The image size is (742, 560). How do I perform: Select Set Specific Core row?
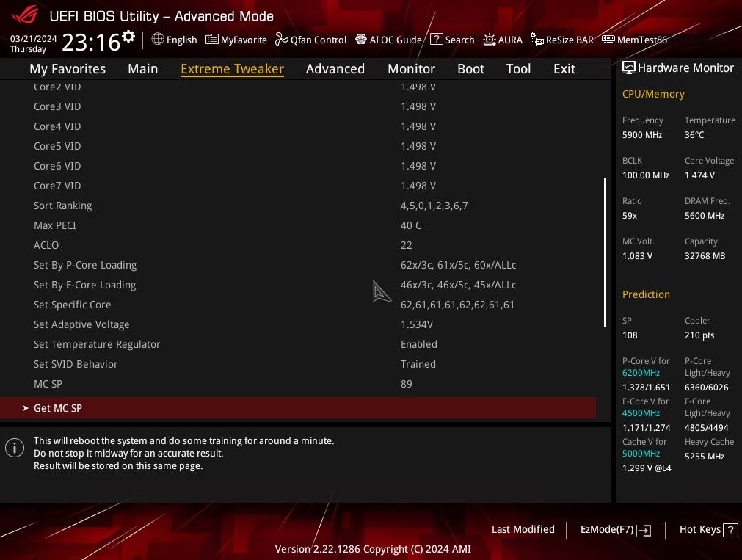tap(298, 305)
